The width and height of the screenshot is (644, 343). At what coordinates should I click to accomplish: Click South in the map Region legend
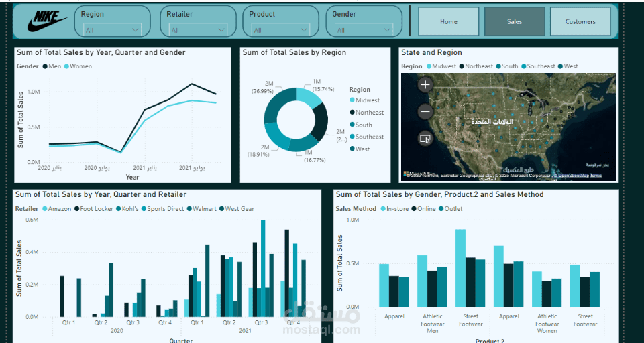tap(507, 66)
